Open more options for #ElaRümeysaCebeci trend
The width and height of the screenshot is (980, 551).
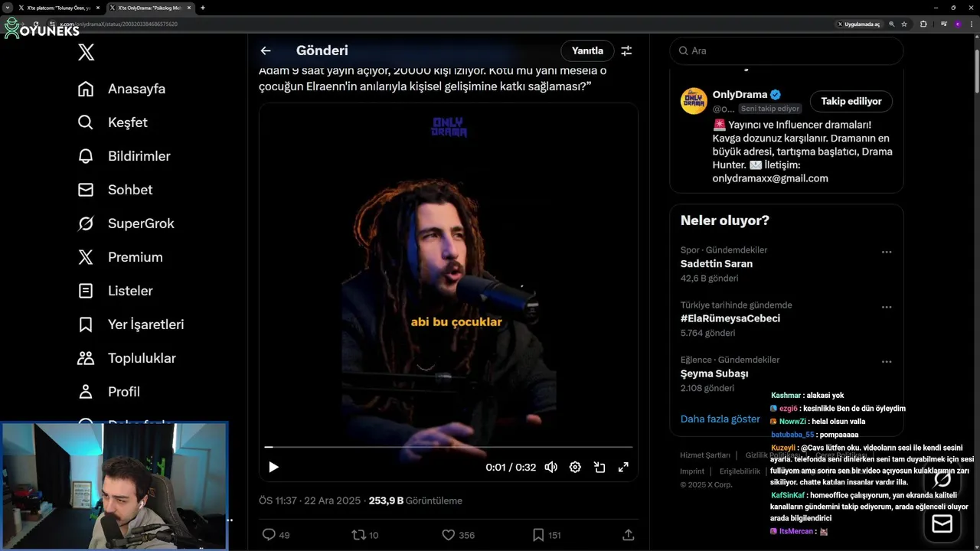pos(887,307)
